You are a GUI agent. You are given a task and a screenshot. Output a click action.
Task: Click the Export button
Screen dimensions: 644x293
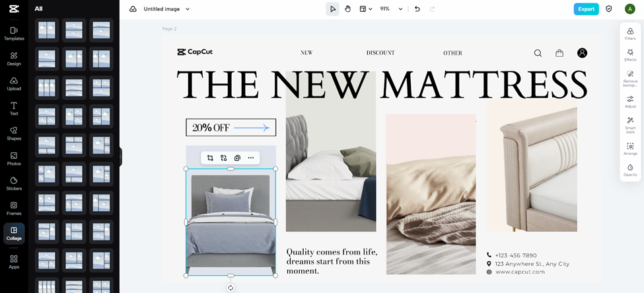tap(586, 9)
